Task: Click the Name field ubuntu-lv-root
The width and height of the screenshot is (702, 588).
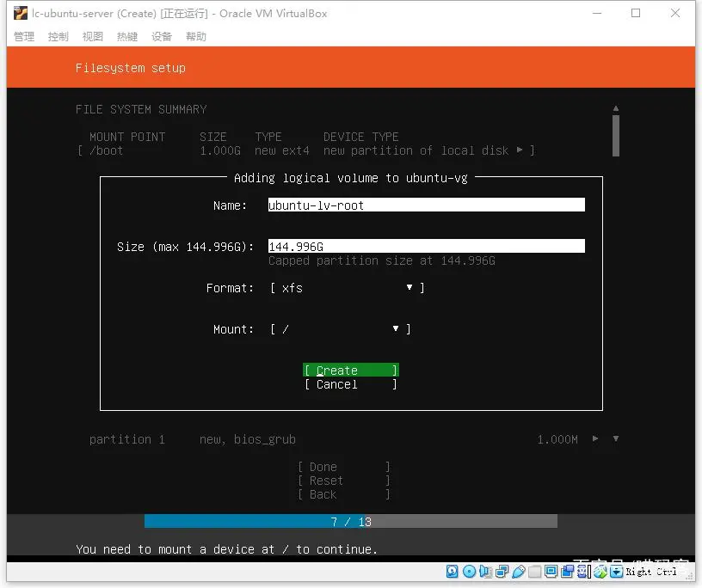Action: click(426, 205)
